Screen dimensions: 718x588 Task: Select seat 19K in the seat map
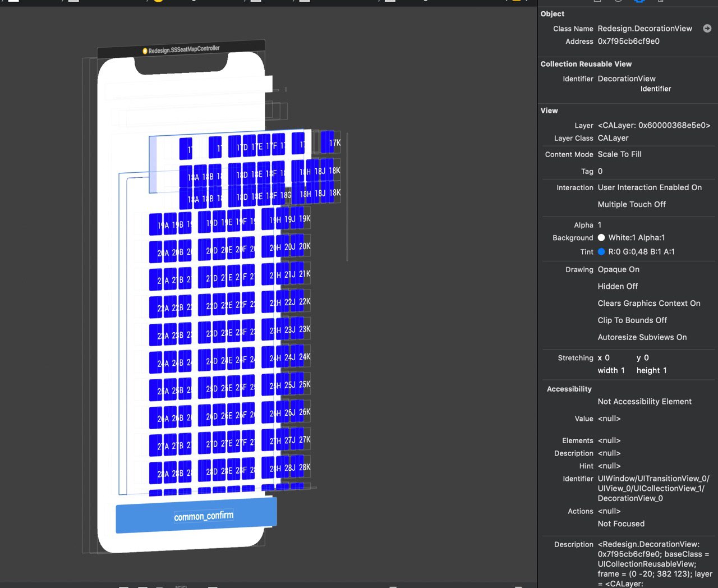pos(305,218)
